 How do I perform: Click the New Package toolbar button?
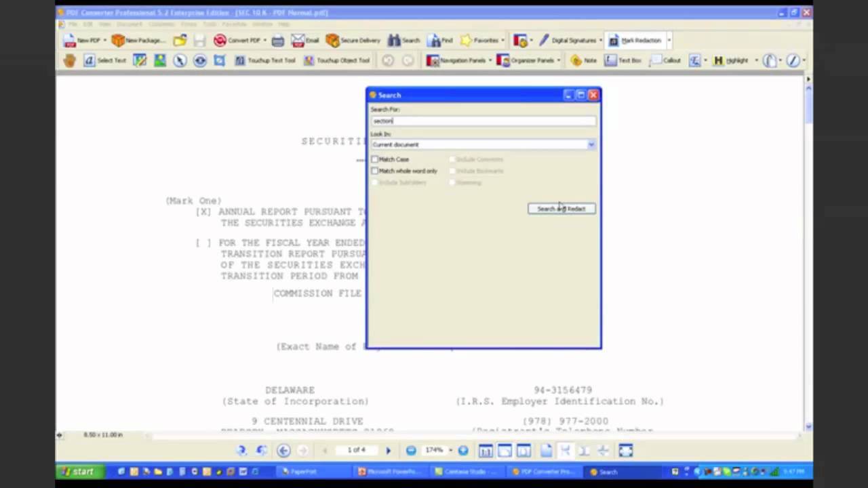[138, 41]
